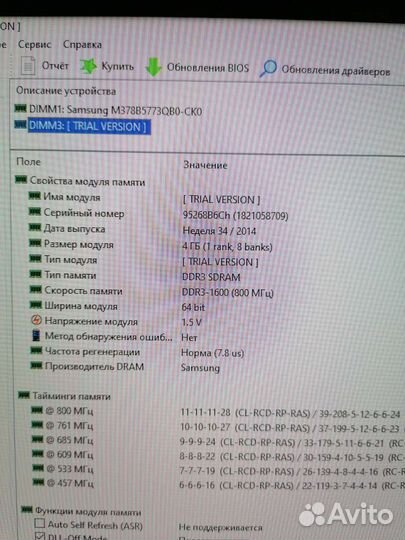
Task: Click the Дата выпуска row icon
Action: [x=35, y=227]
